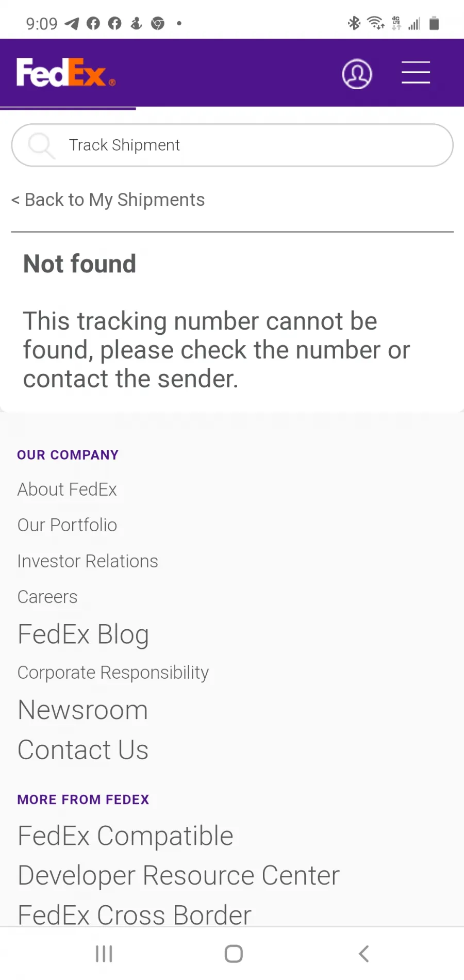Open the hamburger menu
This screenshot has height=980, width=464.
(416, 72)
